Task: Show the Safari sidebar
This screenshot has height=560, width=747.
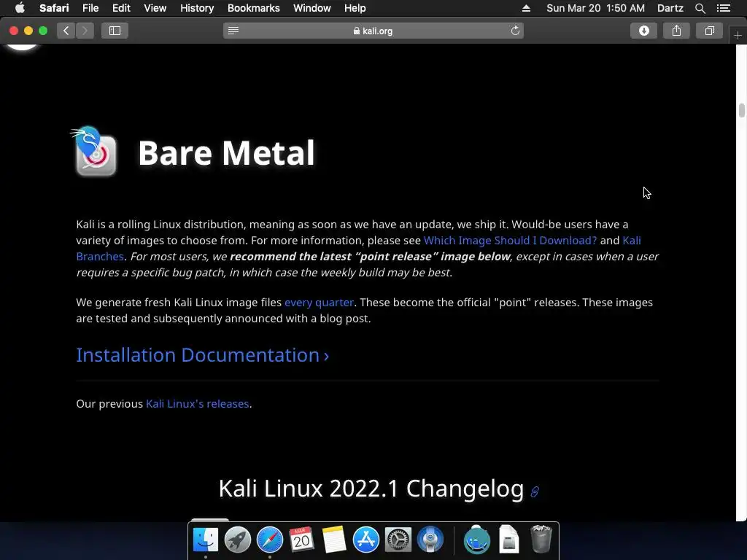Action: click(115, 31)
